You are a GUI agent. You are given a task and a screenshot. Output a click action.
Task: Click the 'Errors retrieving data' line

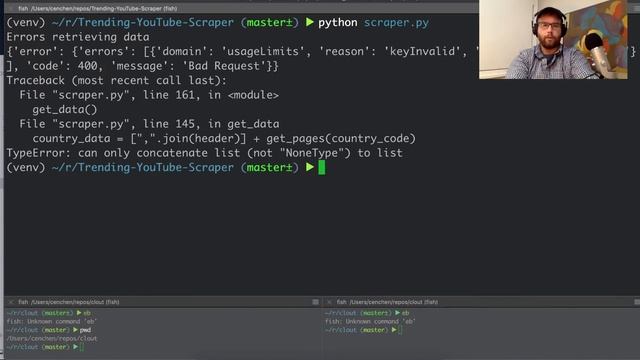click(78, 37)
